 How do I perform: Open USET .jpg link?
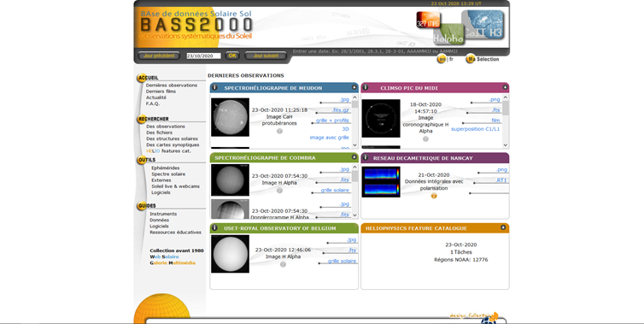(352, 240)
